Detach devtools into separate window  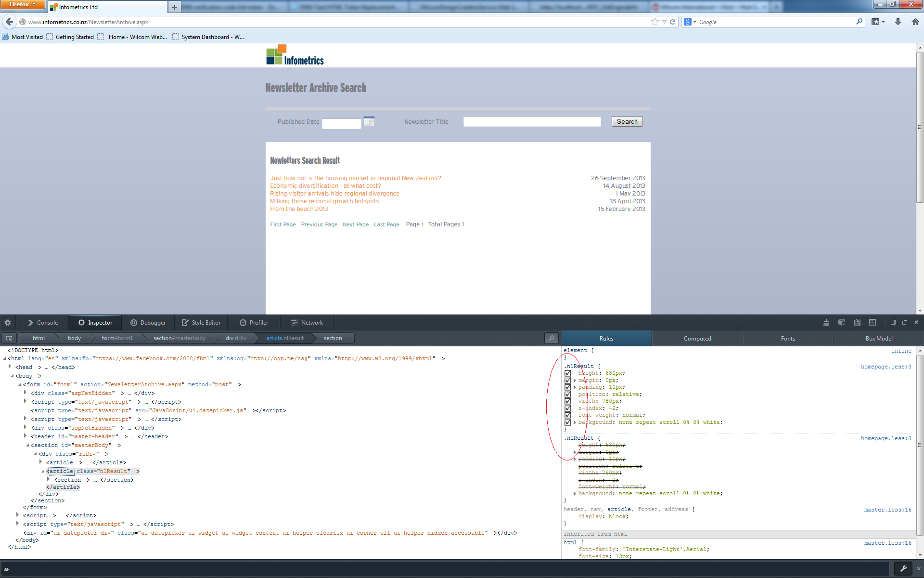905,323
